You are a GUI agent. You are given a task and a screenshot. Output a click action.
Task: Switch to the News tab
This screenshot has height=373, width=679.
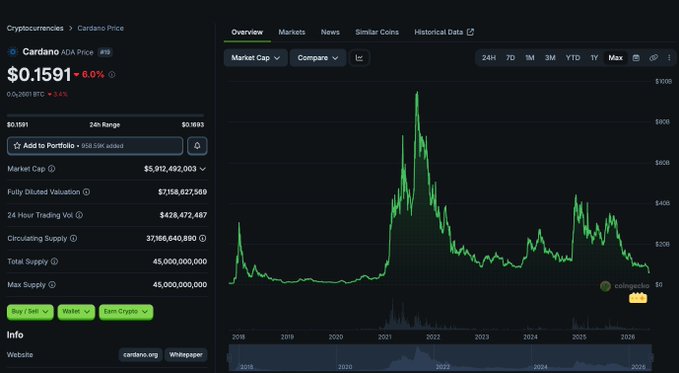tap(330, 32)
